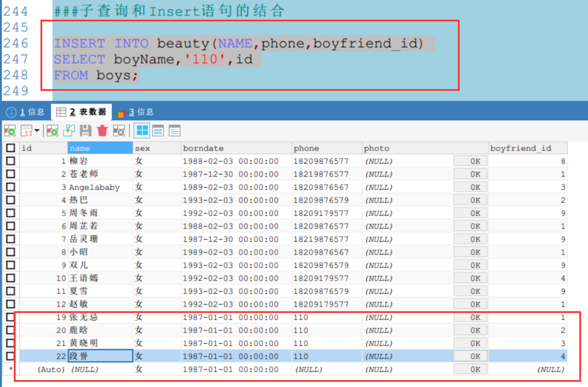588x387 pixels.
Task: Click boyfriend_id cell 8 for 柳岩
Action: [528, 161]
